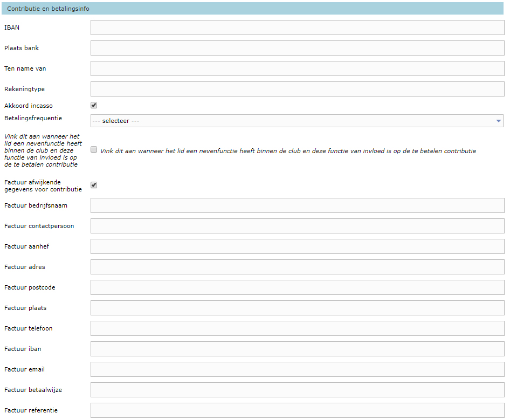Click the Factuur postcode input

coord(297,287)
